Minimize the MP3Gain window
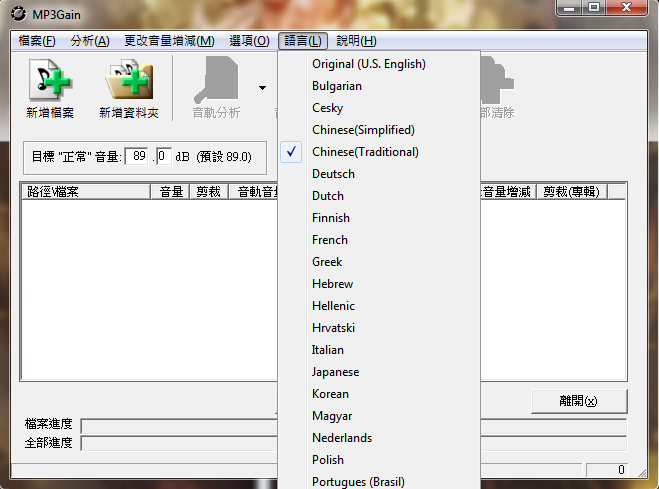This screenshot has width=659, height=489. (x=569, y=8)
